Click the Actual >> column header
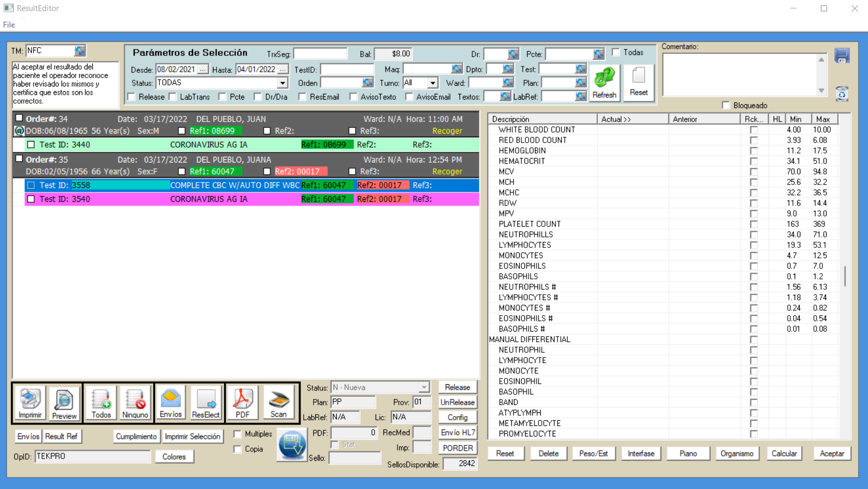Viewport: 868px width, 489px height. click(632, 119)
